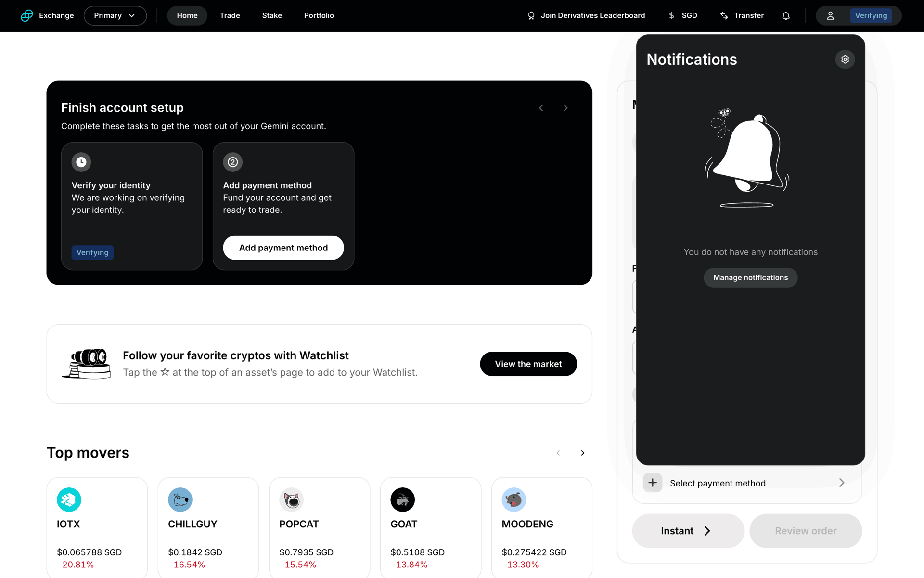Click 'Verify your identity' title
This screenshot has width=924, height=578.
[x=111, y=185]
